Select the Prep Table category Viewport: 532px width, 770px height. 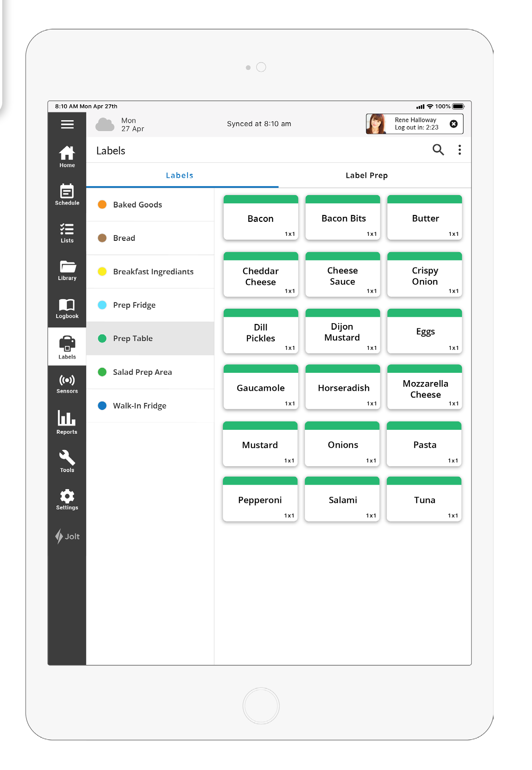coord(150,338)
